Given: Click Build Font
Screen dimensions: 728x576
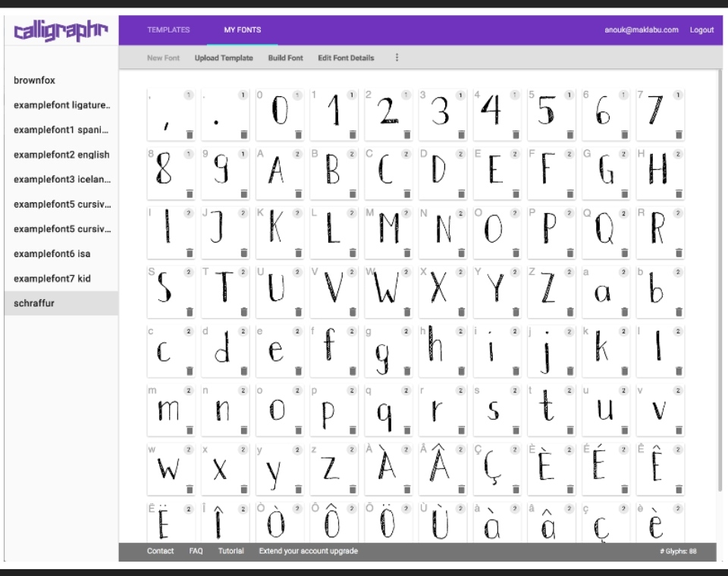Looking at the screenshot, I should coord(284,58).
